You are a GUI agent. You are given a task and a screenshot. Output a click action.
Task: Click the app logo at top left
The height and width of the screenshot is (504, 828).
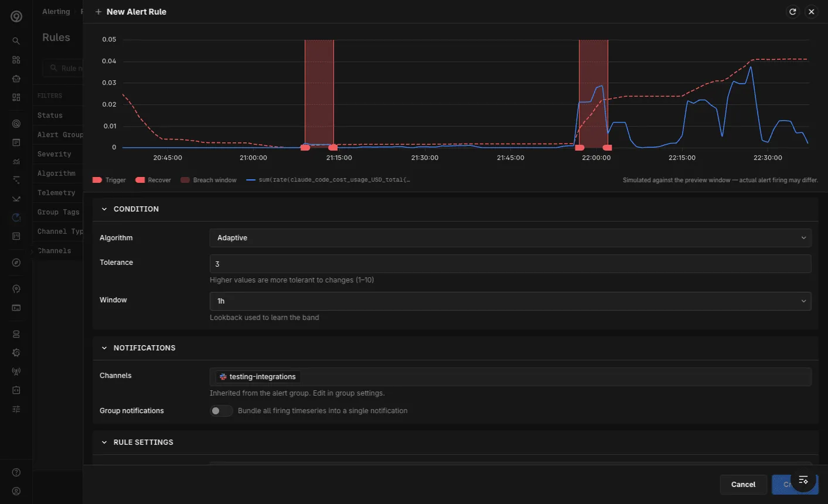pos(16,16)
